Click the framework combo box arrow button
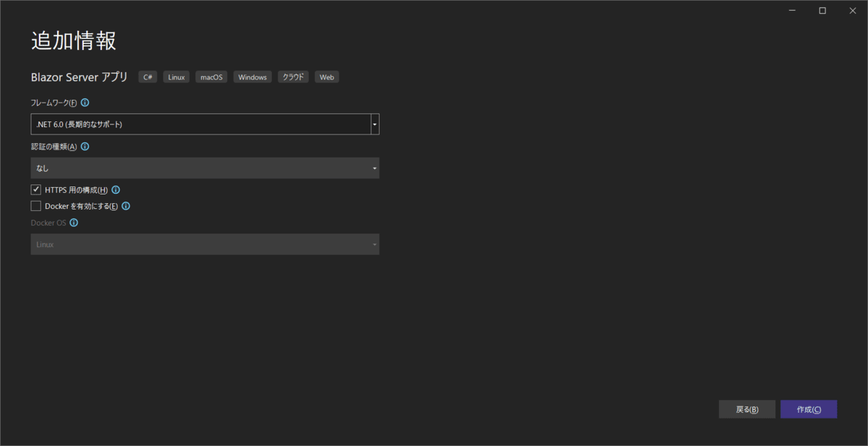The height and width of the screenshot is (446, 868). pos(375,124)
